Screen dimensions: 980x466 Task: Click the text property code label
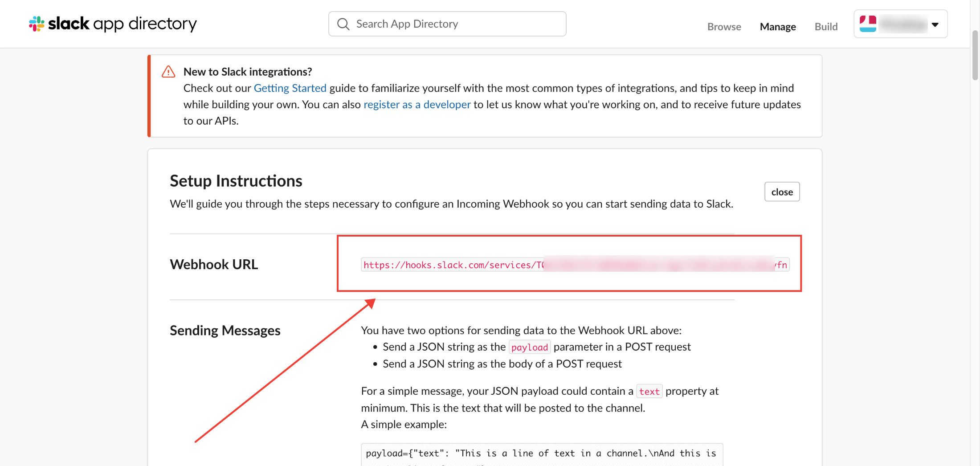tap(649, 392)
